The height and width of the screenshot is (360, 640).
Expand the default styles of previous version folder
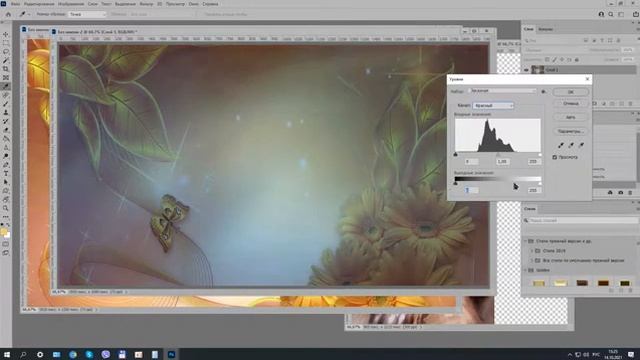coord(532,260)
